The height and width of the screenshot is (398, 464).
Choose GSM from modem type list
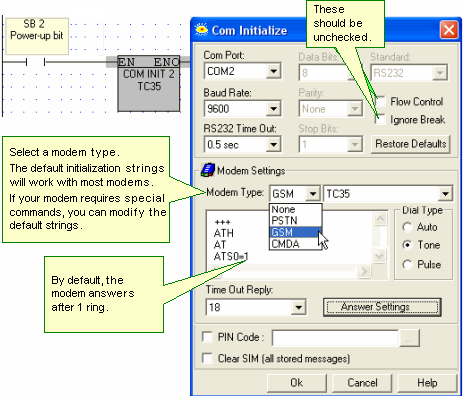(295, 232)
